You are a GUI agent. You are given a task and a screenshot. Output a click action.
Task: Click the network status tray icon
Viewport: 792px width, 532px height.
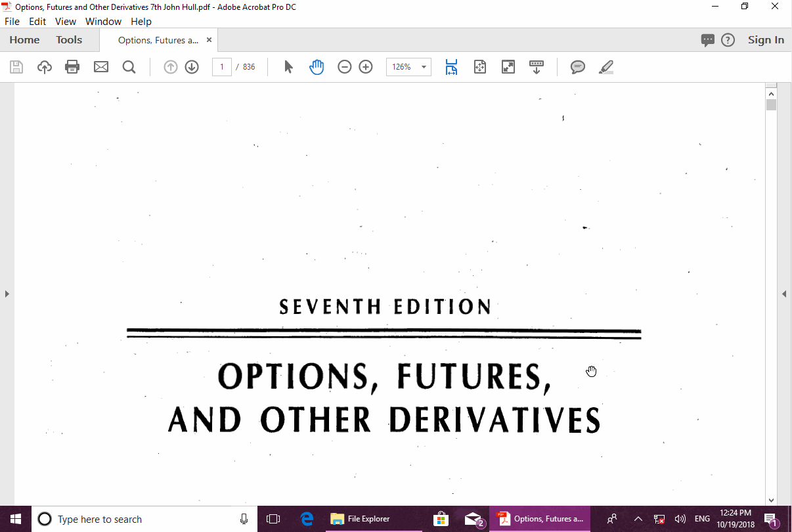pos(659,519)
